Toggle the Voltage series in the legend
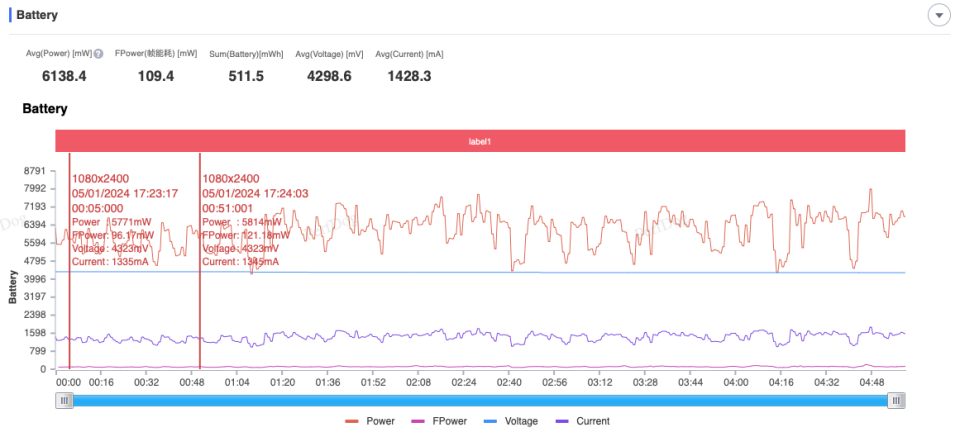 (511, 421)
